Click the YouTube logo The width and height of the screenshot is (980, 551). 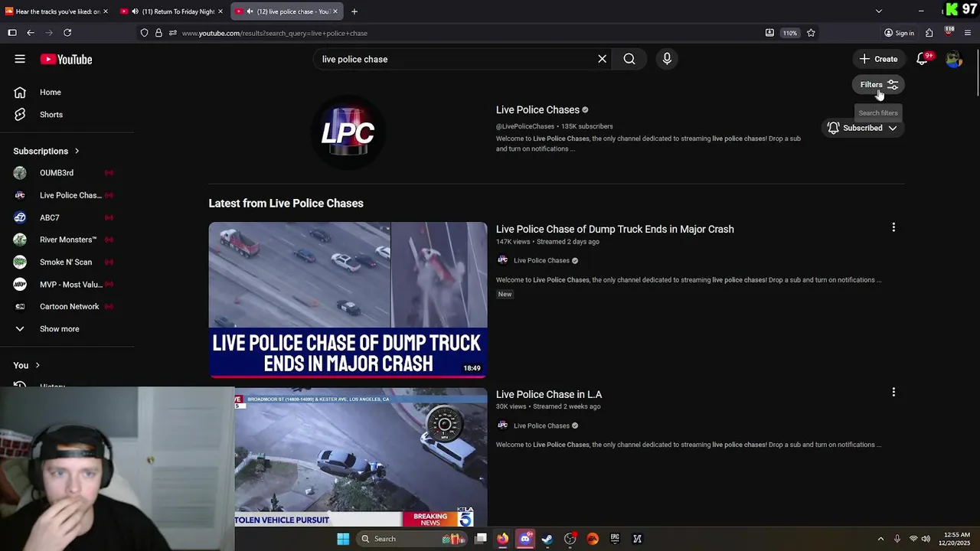tap(66, 59)
